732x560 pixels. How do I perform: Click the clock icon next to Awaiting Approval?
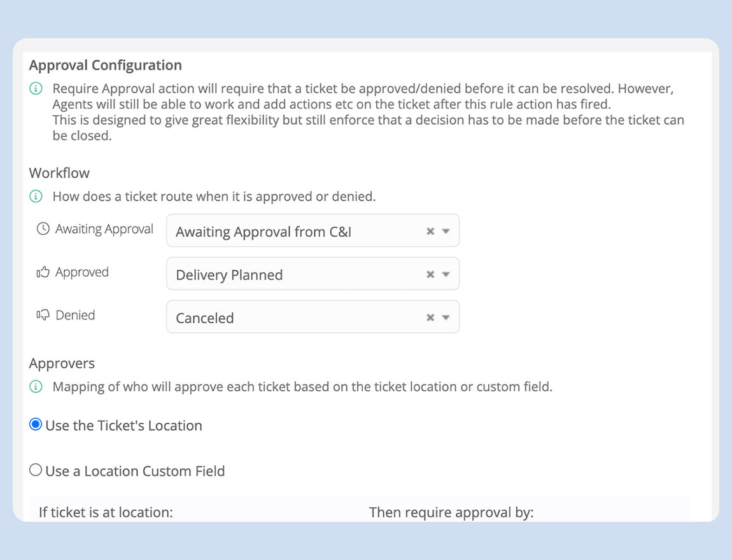tap(43, 228)
